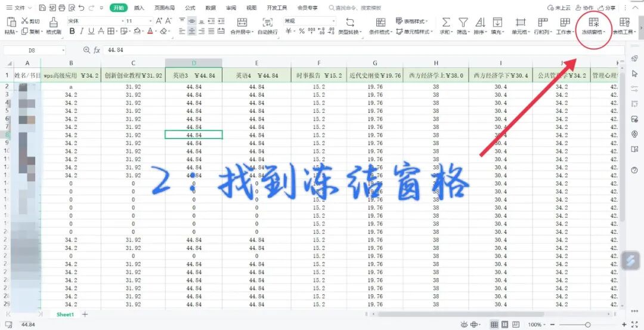Screen dimensions: 644x330
Task: Toggle center horizontal alignment
Action: click(x=192, y=31)
